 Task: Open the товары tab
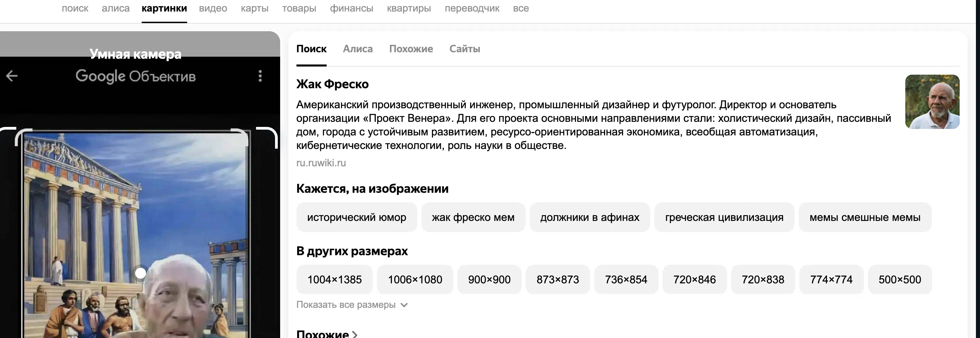pos(299,8)
